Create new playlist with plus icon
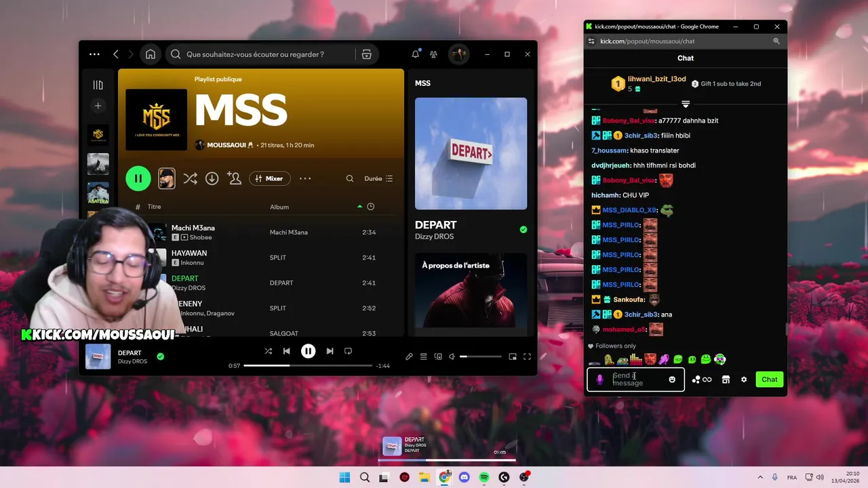The image size is (868, 488). (x=98, y=106)
